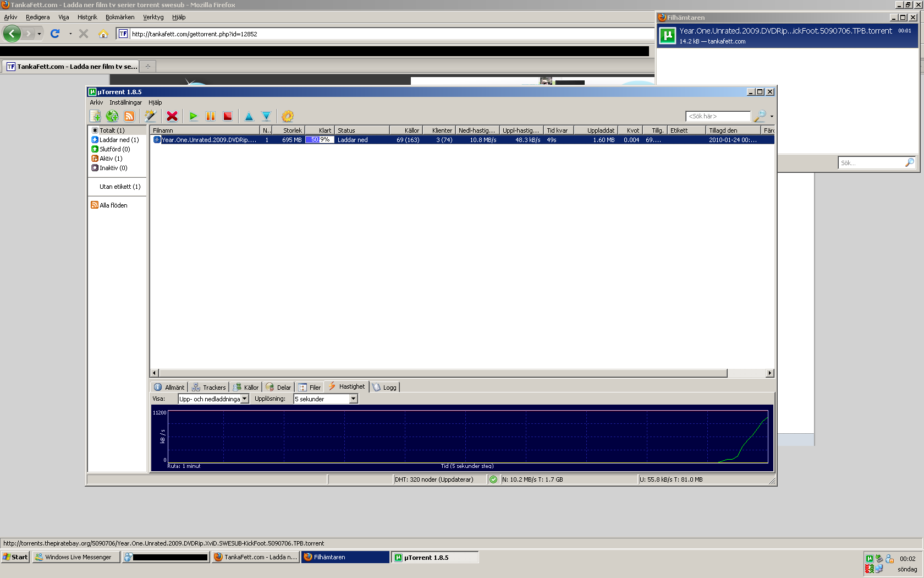This screenshot has width=924, height=578.
Task: Open Firefox back/forward history dropdown arrow
Action: (x=39, y=34)
